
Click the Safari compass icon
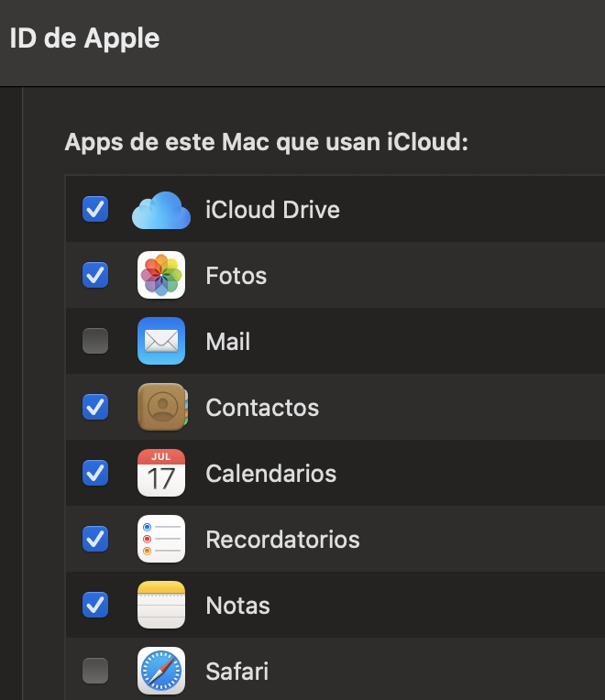161,671
